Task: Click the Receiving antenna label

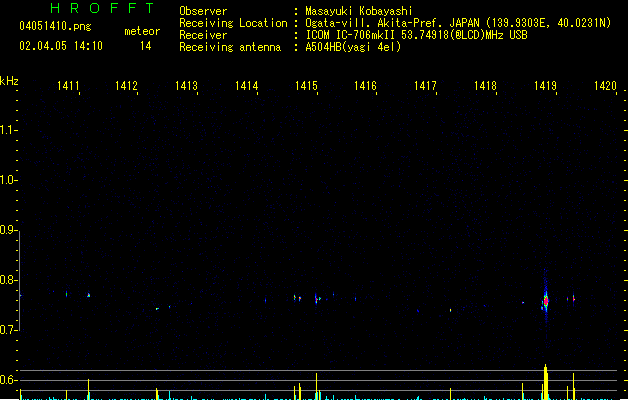Action: click(230, 47)
